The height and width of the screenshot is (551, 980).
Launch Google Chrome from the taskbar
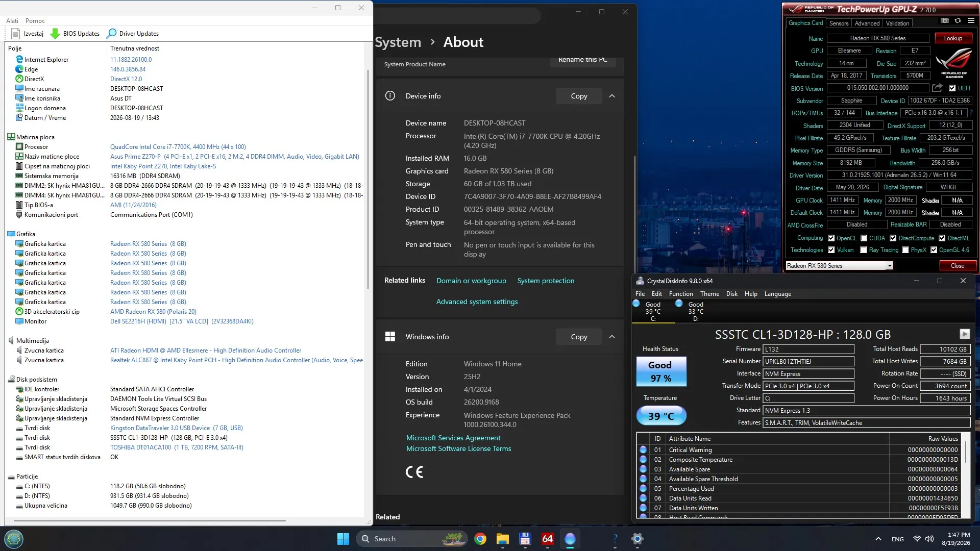click(480, 539)
